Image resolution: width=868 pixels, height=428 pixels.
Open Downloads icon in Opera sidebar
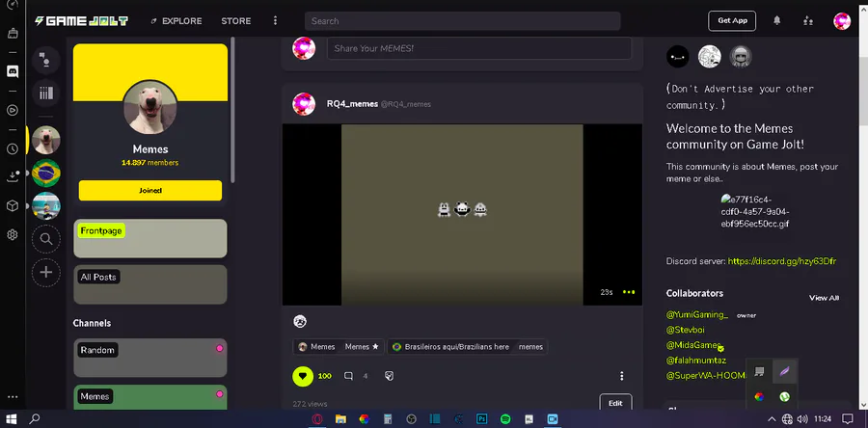click(x=13, y=176)
